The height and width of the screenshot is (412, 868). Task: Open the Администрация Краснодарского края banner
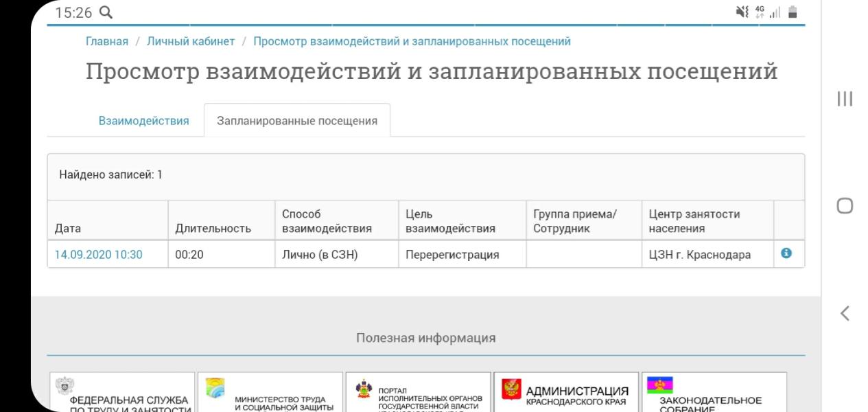[x=566, y=393]
